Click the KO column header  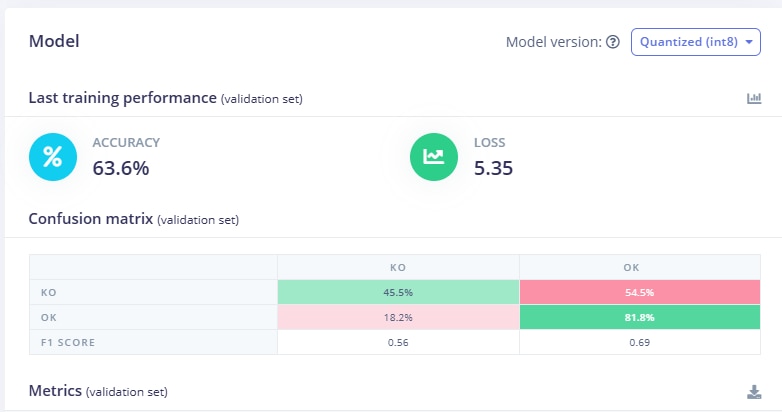(x=398, y=268)
